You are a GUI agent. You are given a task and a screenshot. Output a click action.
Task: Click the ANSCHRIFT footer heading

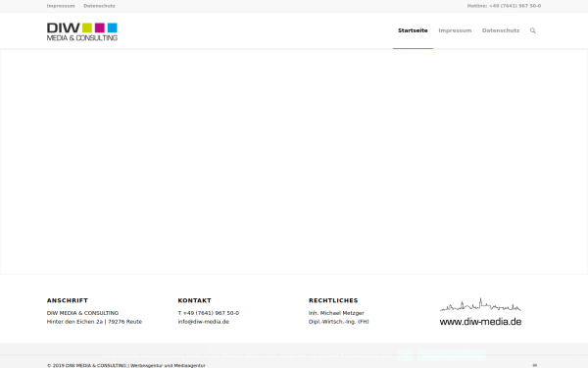click(68, 300)
